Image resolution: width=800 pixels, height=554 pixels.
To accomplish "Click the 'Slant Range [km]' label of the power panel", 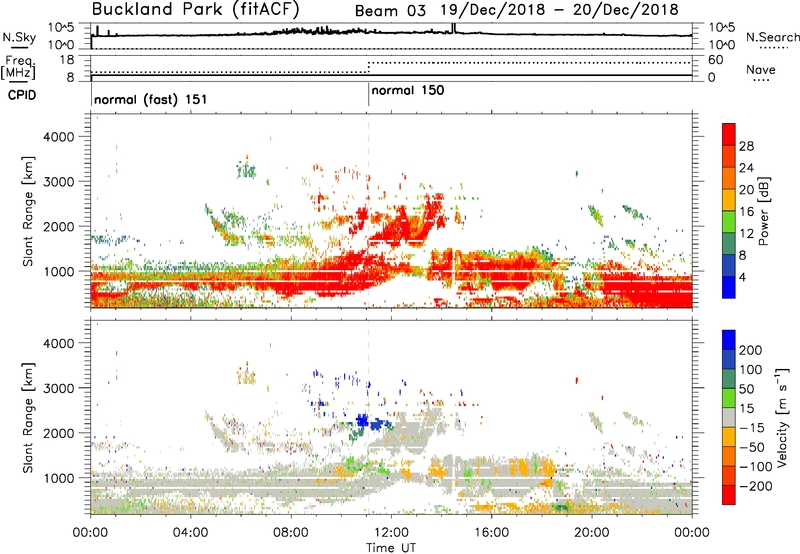I will [28, 212].
